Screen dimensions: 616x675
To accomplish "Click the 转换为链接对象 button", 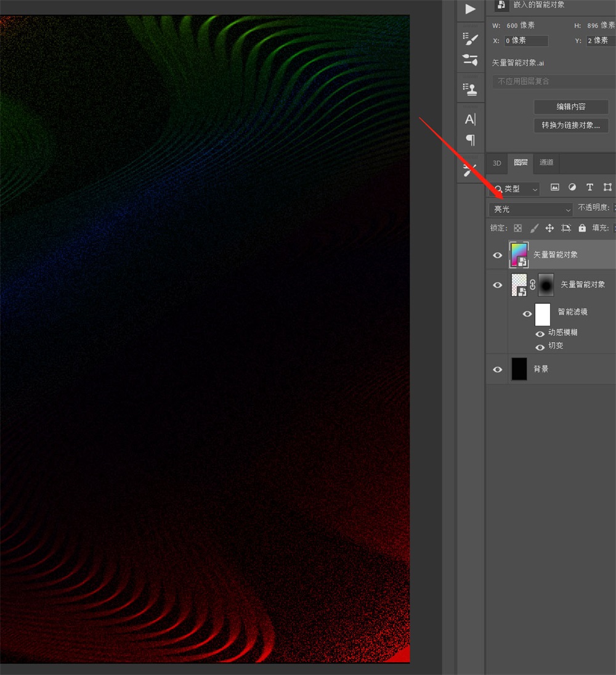I will pos(571,125).
